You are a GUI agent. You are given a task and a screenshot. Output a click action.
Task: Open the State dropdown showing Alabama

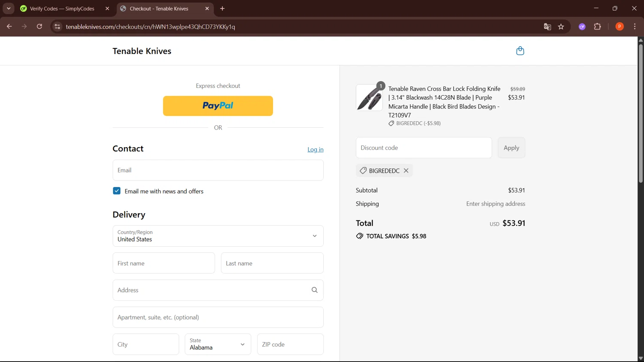tap(218, 344)
